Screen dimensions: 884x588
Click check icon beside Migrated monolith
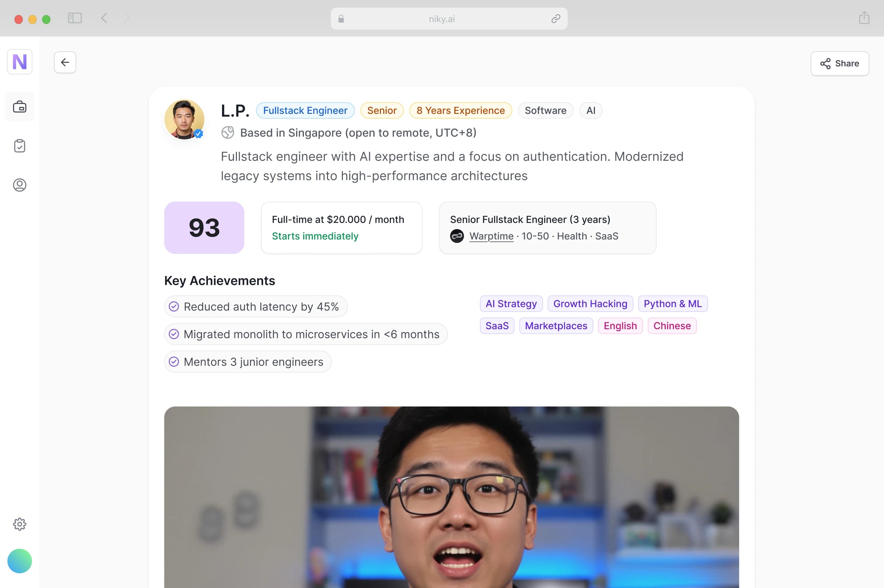(174, 334)
